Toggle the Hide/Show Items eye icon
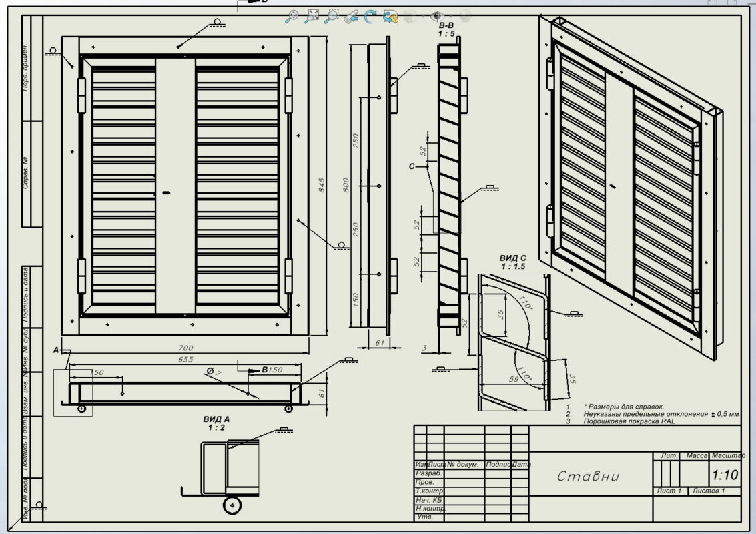This screenshot has height=534, width=756. coord(438,17)
